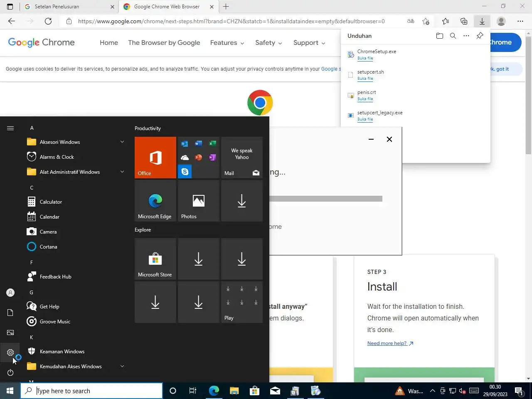Viewport: 532px width, 399px height.
Task: Open Calendar from the app list
Action: (75, 217)
